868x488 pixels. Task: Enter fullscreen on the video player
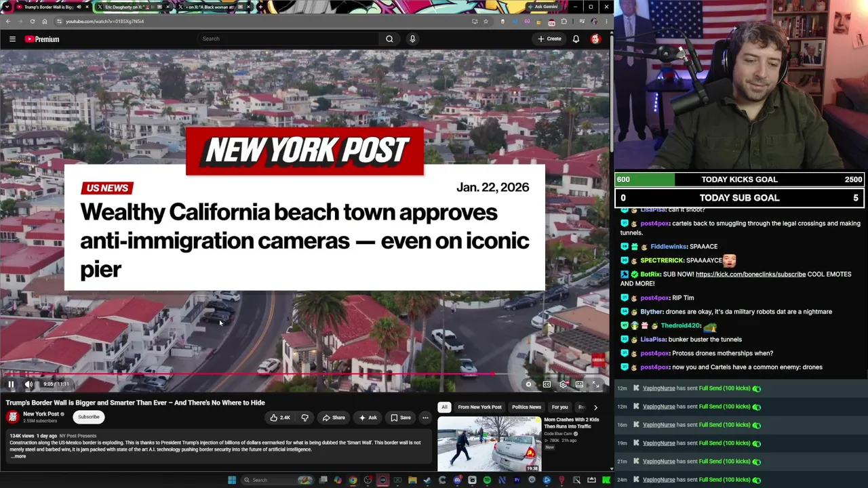tap(595, 384)
